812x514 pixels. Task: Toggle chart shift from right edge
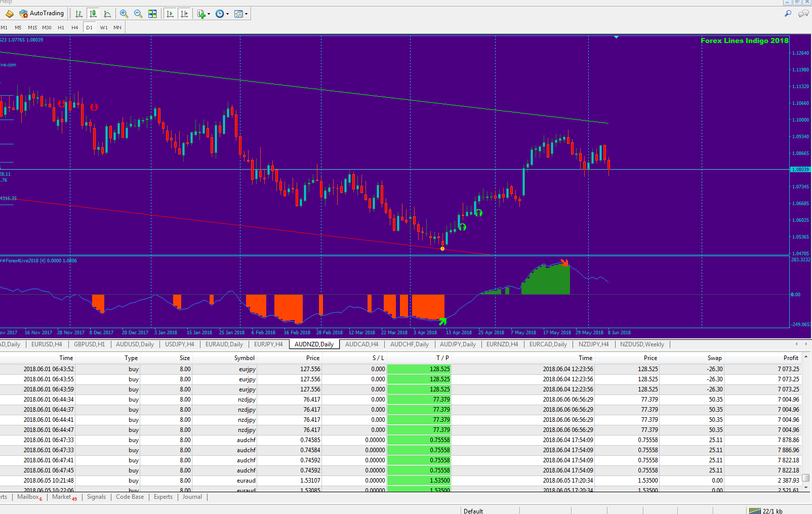point(184,14)
